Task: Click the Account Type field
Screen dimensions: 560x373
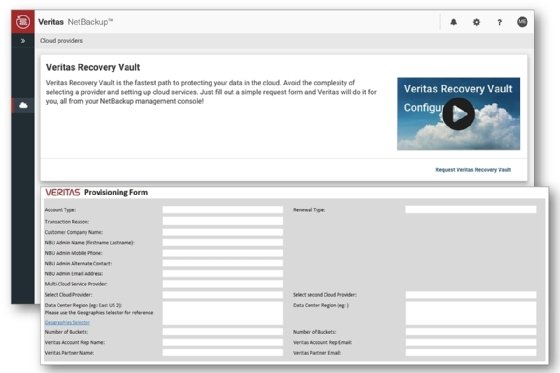Action: click(x=223, y=210)
